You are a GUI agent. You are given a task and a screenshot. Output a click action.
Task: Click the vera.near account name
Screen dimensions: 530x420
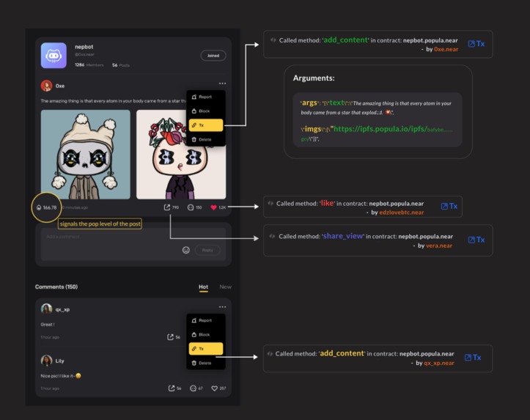439,246
